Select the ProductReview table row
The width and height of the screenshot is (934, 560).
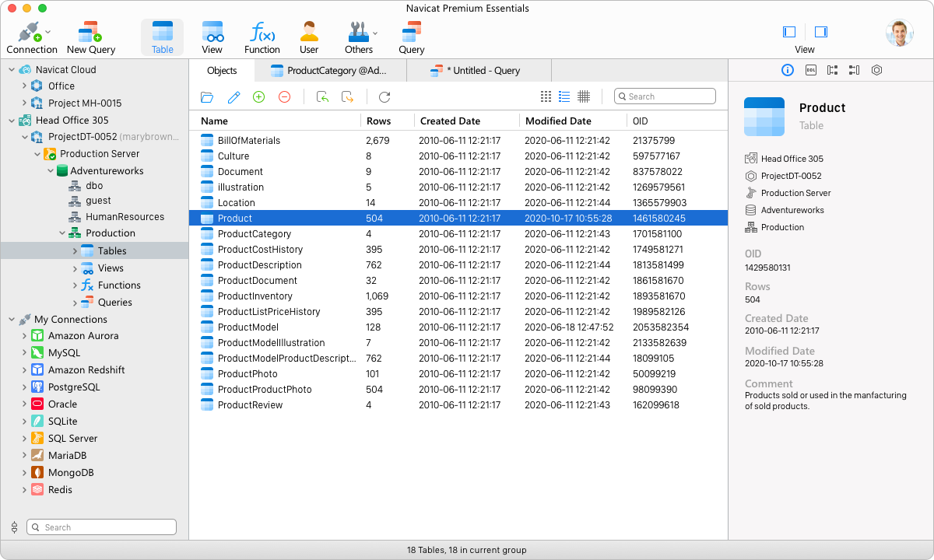tap(458, 405)
